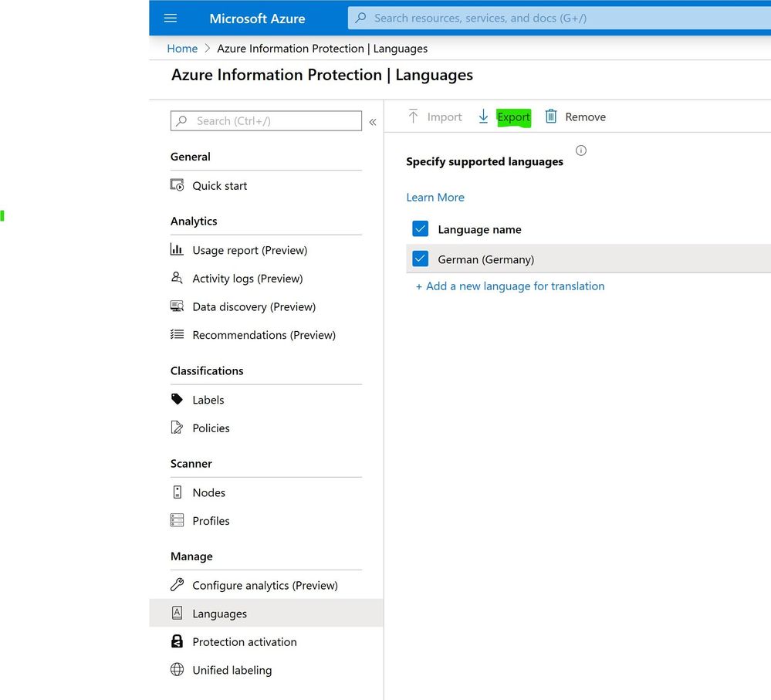Viewport: 771px width, 700px height.
Task: Click the Import upload arrow icon
Action: tap(413, 117)
